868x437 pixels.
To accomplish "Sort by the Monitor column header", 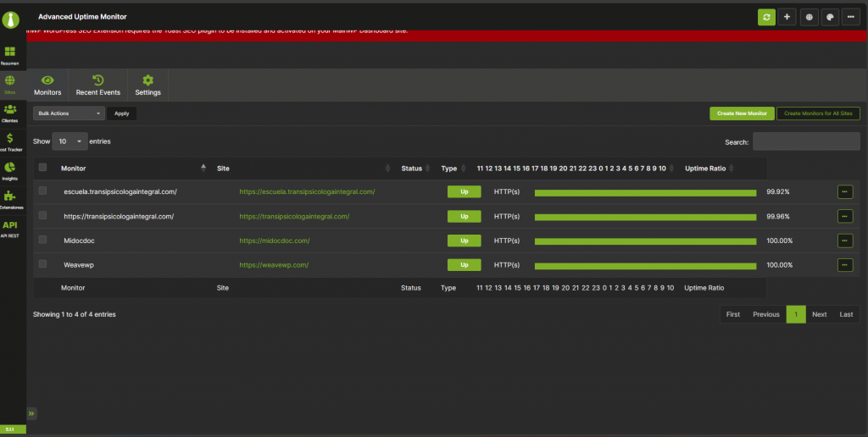I will coord(133,169).
